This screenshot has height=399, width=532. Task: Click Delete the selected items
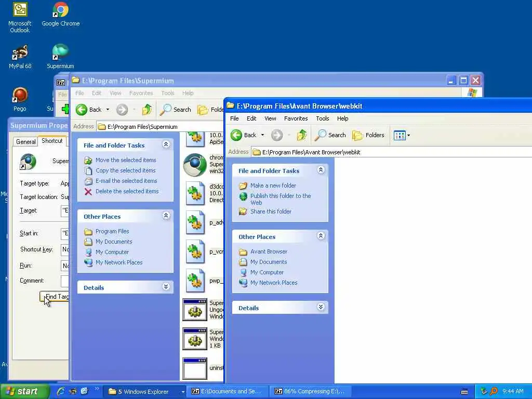127,191
